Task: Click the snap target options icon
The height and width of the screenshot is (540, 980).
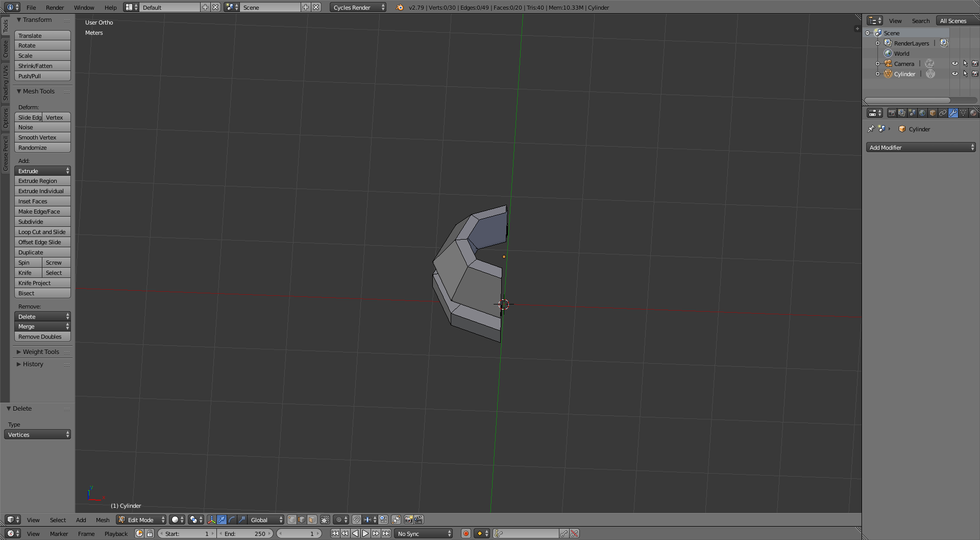Action: click(x=383, y=520)
